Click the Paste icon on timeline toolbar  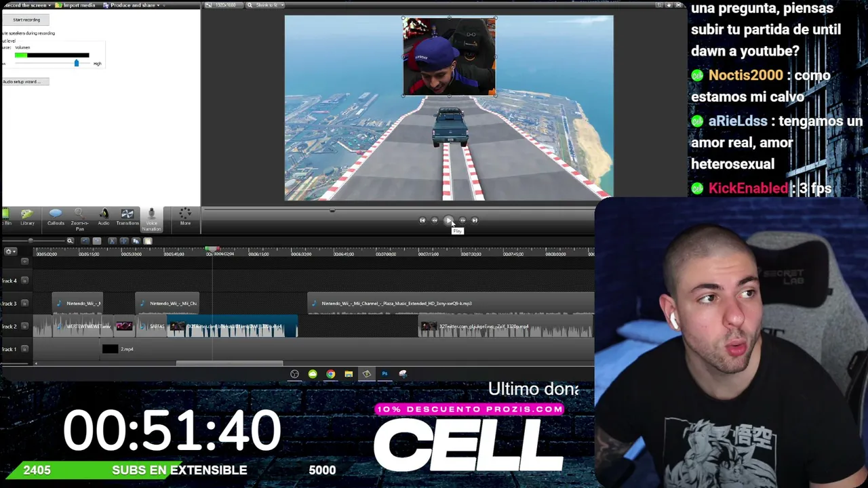pos(148,241)
